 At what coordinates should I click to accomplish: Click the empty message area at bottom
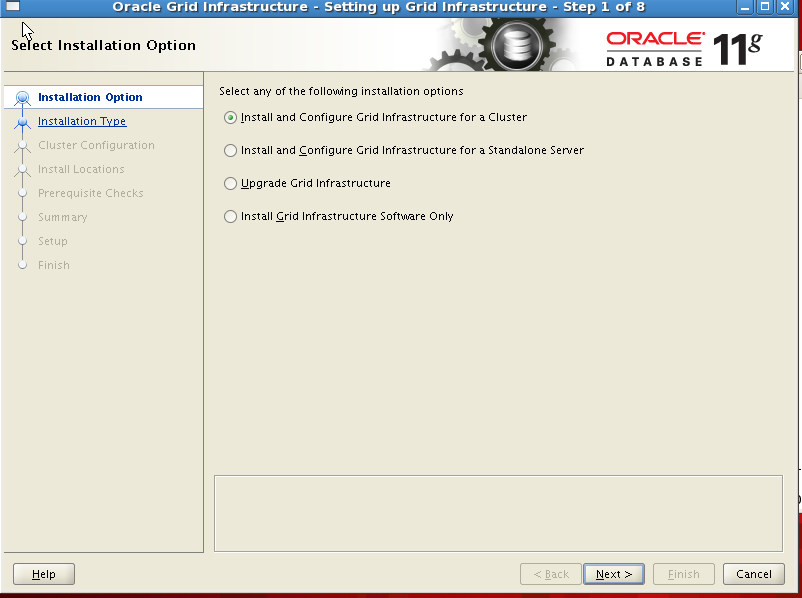[x=498, y=514]
